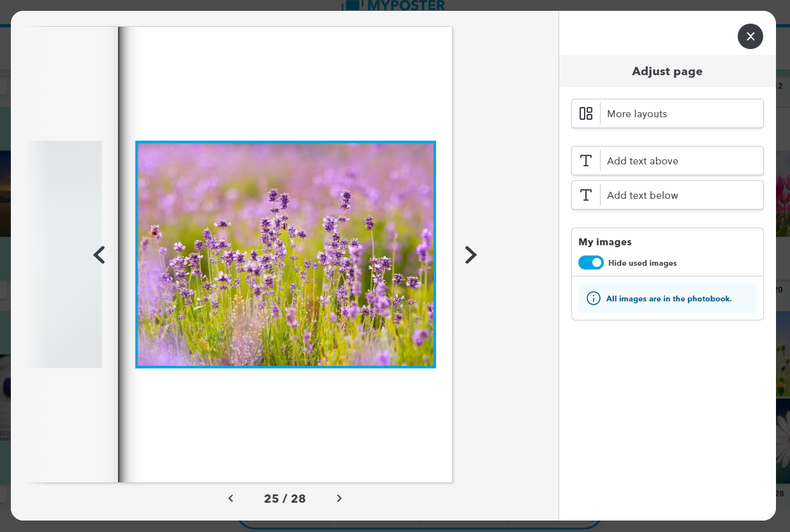Click the daisy thumbnail behind the dialog
The image size is (790, 532).
[783, 440]
